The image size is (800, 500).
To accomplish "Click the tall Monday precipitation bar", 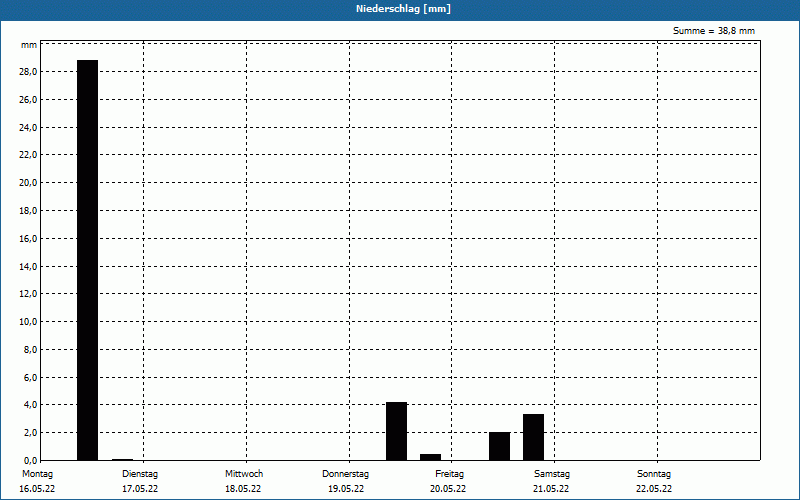I will click(x=87, y=260).
